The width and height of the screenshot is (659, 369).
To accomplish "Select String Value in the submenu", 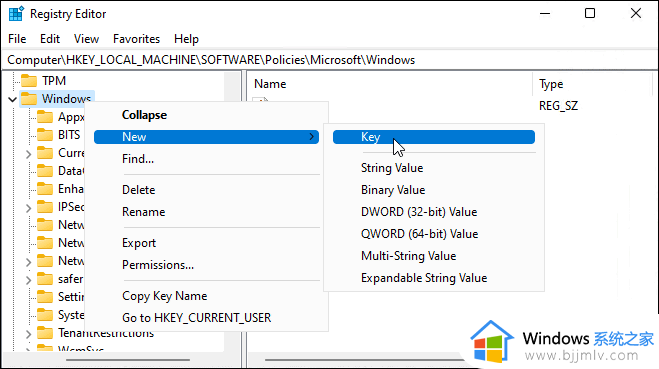I will pos(434,168).
